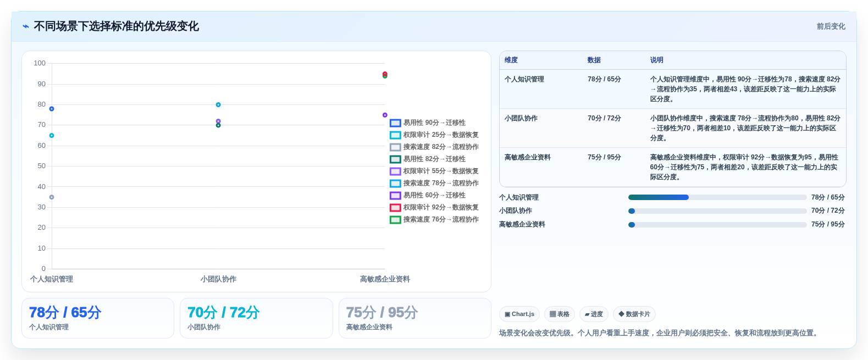
Task: Toggle legend item 搜索速度 76分→流程协作
Action: click(x=434, y=219)
